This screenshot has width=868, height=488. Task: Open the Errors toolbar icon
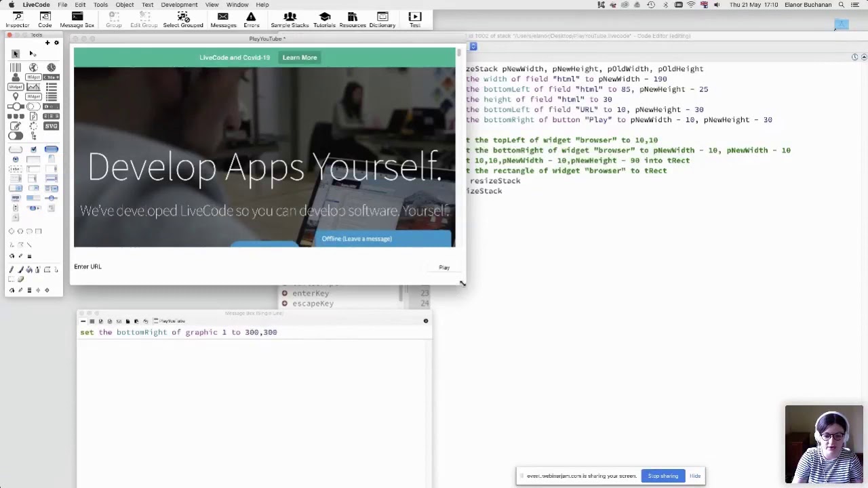[252, 20]
